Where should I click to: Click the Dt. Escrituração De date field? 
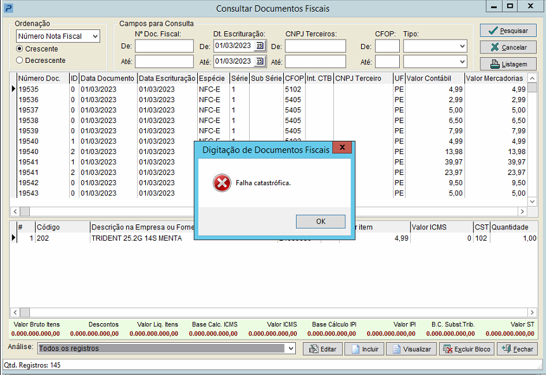pos(234,46)
